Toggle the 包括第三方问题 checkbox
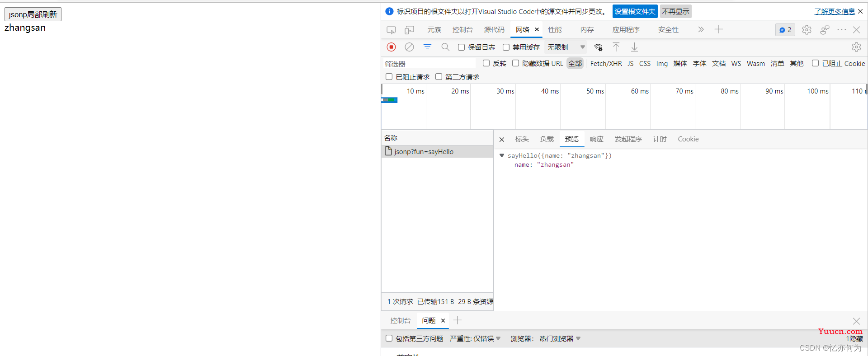The height and width of the screenshot is (356, 868). coord(389,338)
